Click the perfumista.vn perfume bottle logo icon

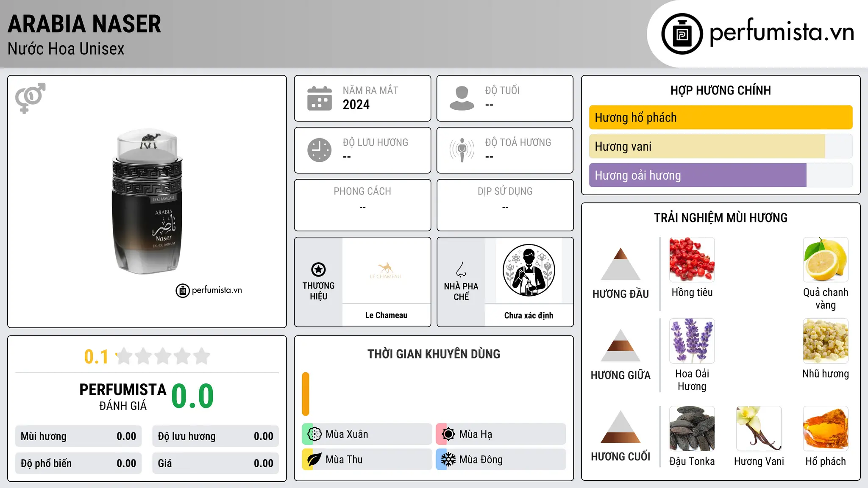click(682, 34)
